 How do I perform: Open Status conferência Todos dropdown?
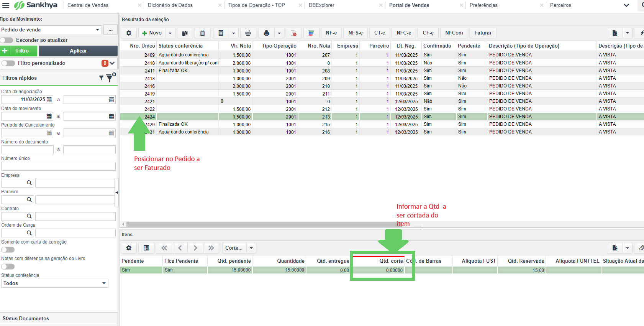coord(55,283)
